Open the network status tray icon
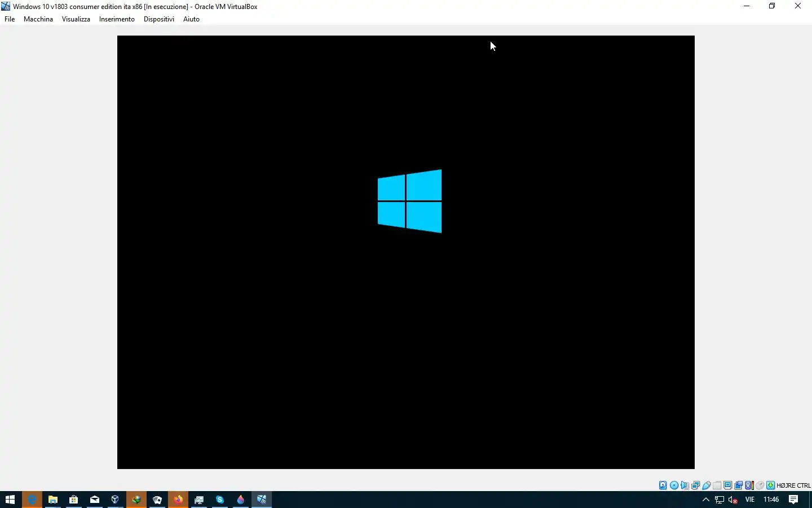The height and width of the screenshot is (508, 812). 720,500
